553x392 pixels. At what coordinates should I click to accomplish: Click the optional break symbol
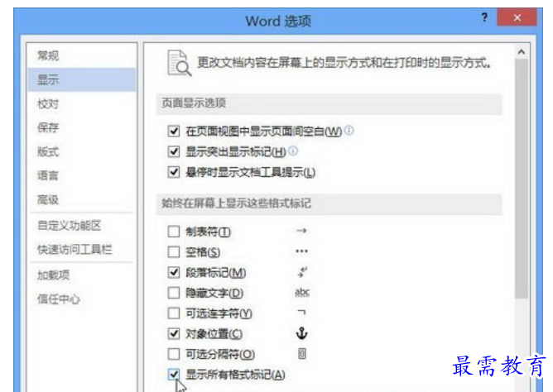[x=302, y=353]
